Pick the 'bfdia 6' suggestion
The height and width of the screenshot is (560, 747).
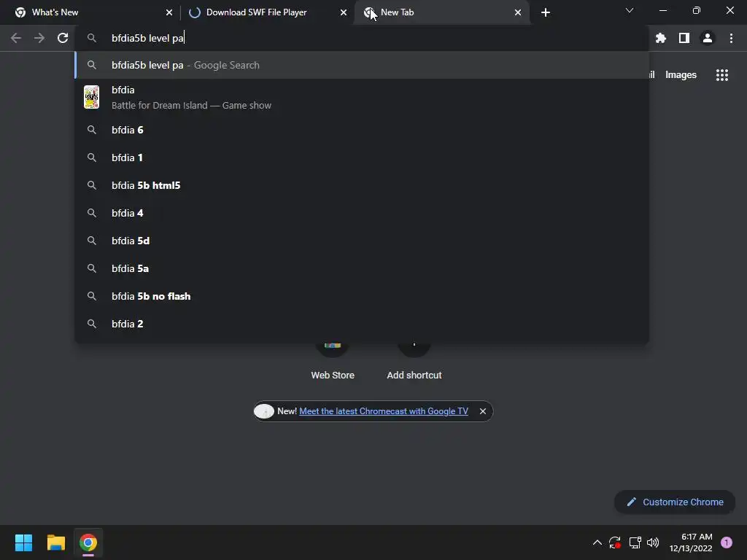[x=362, y=130]
